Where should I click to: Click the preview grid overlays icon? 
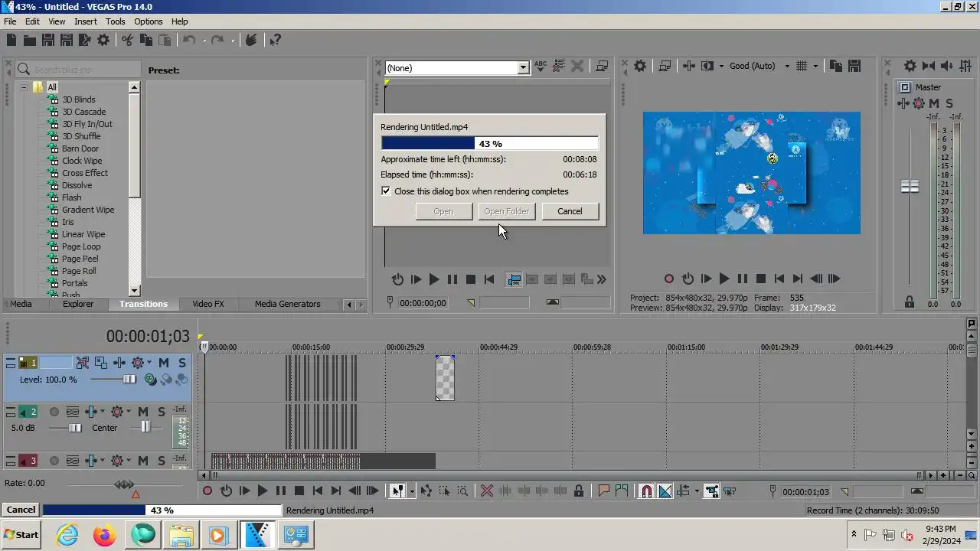(x=802, y=67)
